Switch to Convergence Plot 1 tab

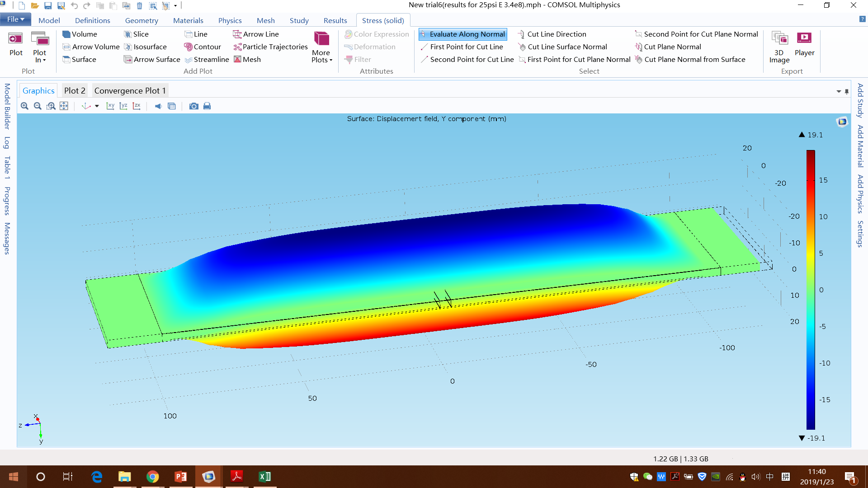130,90
